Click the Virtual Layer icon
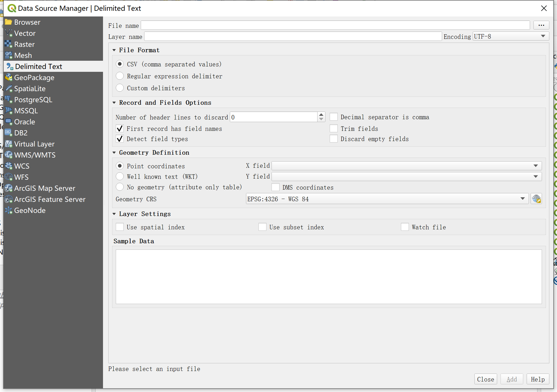Viewport: 557px width, 392px height. (9, 144)
